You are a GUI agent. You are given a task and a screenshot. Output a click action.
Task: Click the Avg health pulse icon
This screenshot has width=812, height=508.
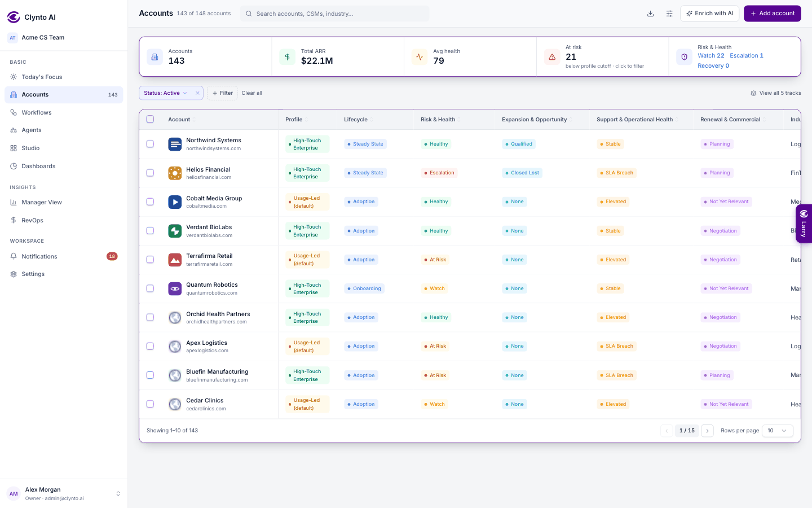(x=420, y=57)
